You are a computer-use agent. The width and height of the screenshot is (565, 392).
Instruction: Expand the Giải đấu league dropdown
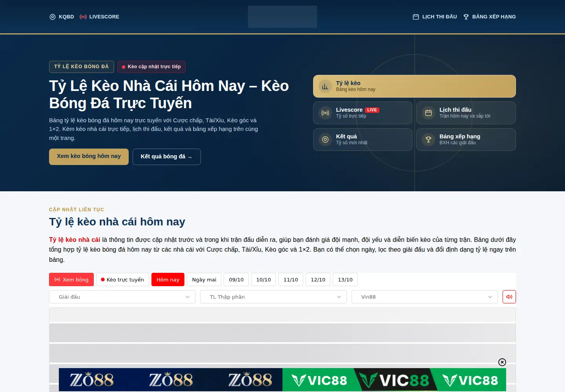(x=122, y=297)
